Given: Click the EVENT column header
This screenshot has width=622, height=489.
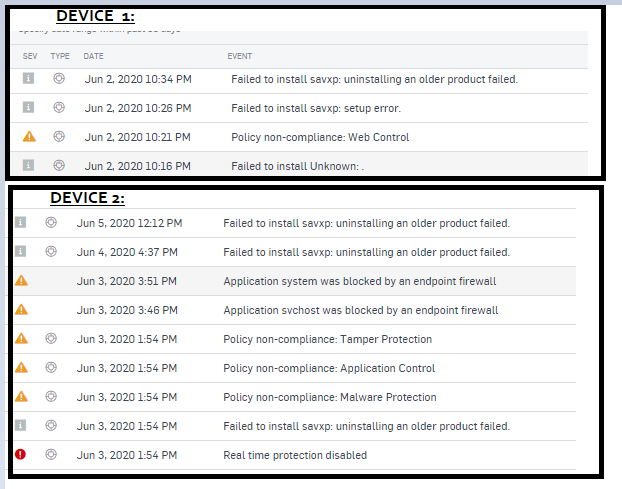Looking at the screenshot, I should [x=240, y=56].
